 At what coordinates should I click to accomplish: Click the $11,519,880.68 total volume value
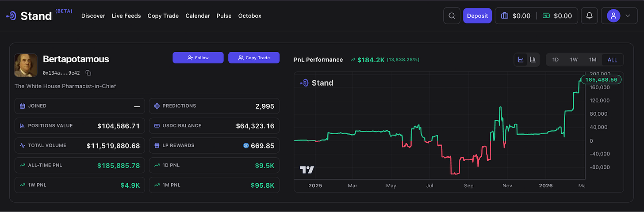click(113, 146)
